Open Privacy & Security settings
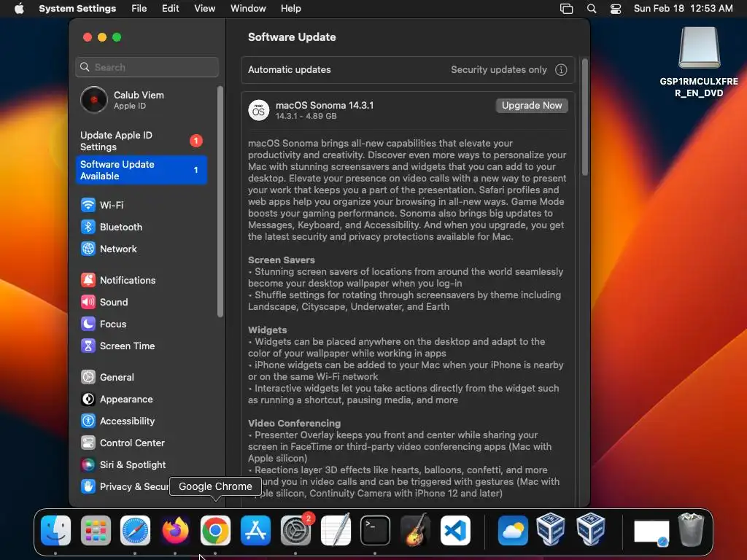Image resolution: width=747 pixels, height=560 pixels. (x=125, y=486)
